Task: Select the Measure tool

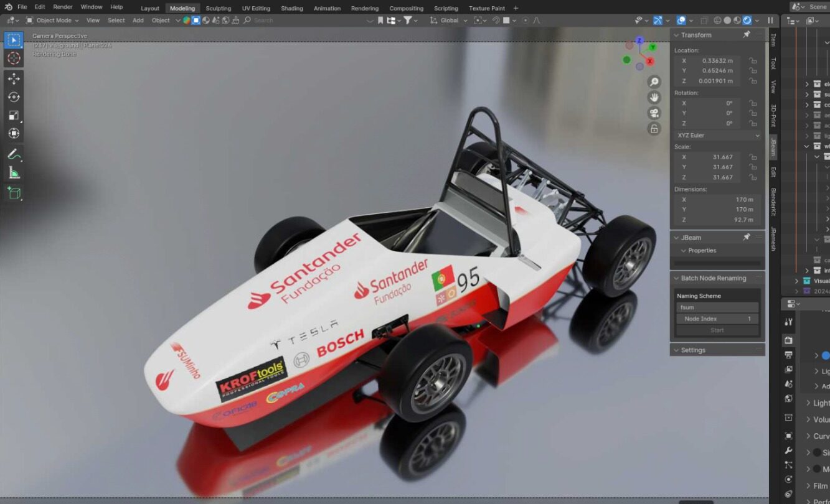Action: tap(14, 172)
